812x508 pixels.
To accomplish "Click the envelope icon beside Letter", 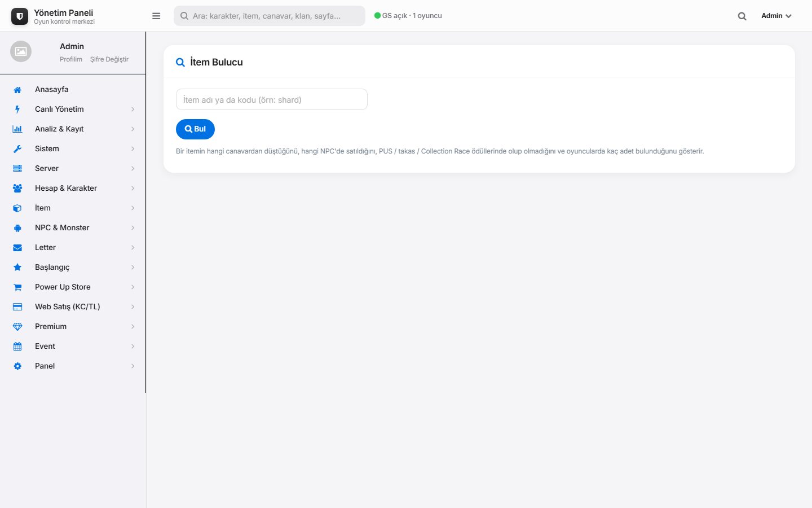I will click(x=17, y=248).
